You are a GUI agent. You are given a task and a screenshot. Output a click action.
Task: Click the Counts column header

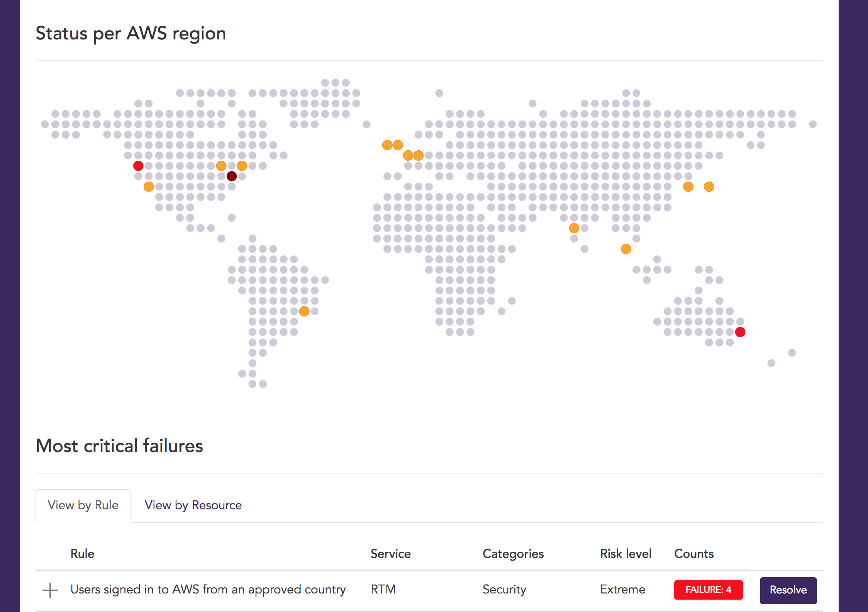[x=693, y=554]
